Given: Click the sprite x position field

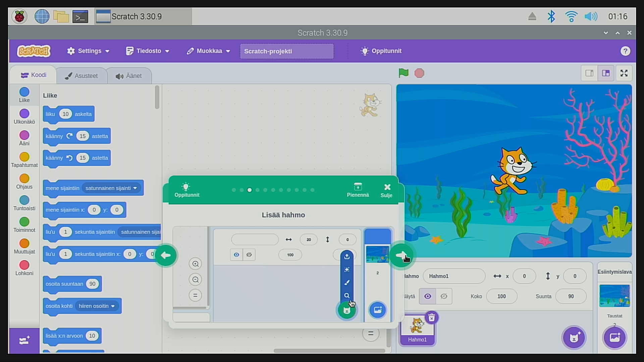Looking at the screenshot, I should 524,276.
